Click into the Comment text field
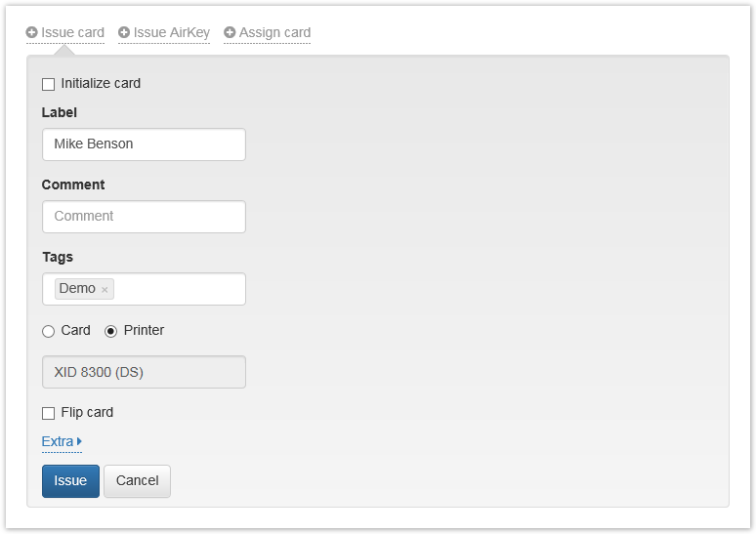Viewport: 756px width, 534px height. [144, 217]
